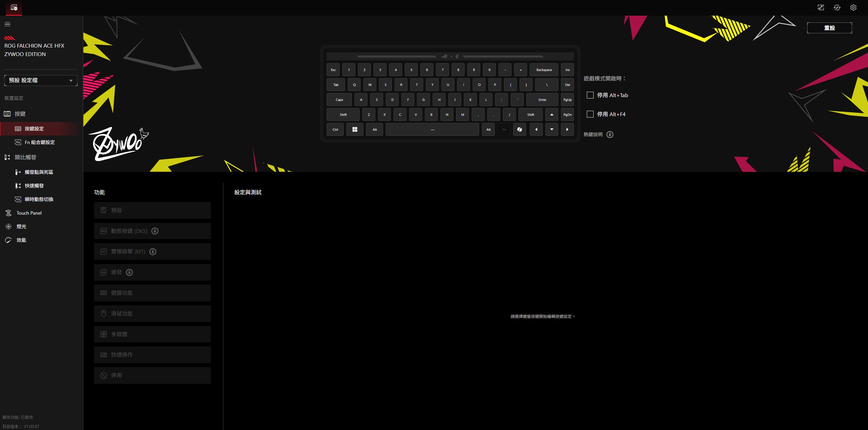Select the spacebar key on the keyboard
Viewport: 868px width, 430px height.
tap(432, 129)
